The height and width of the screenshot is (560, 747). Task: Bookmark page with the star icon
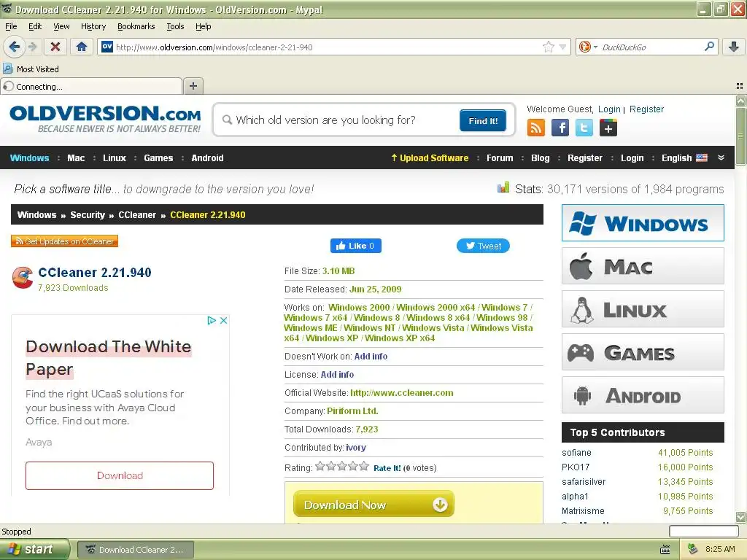point(549,47)
